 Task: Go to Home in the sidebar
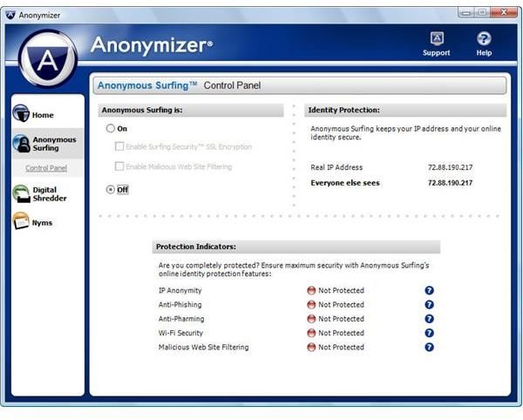coord(35,115)
